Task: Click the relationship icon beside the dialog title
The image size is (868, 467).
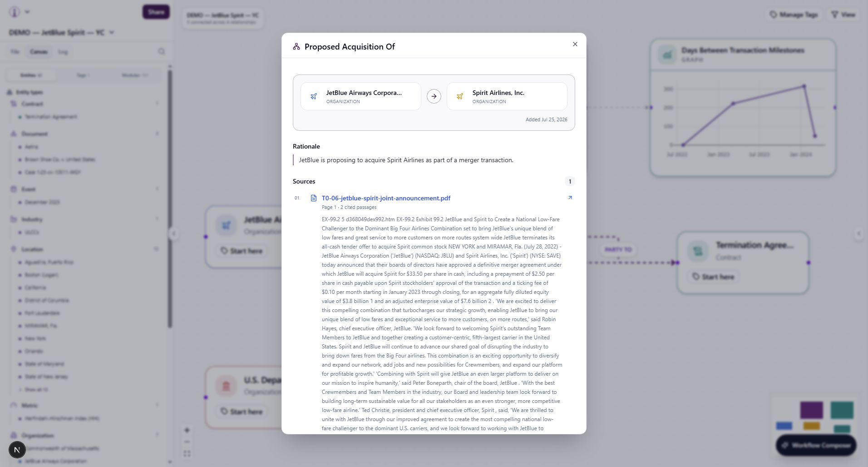Action: click(296, 47)
